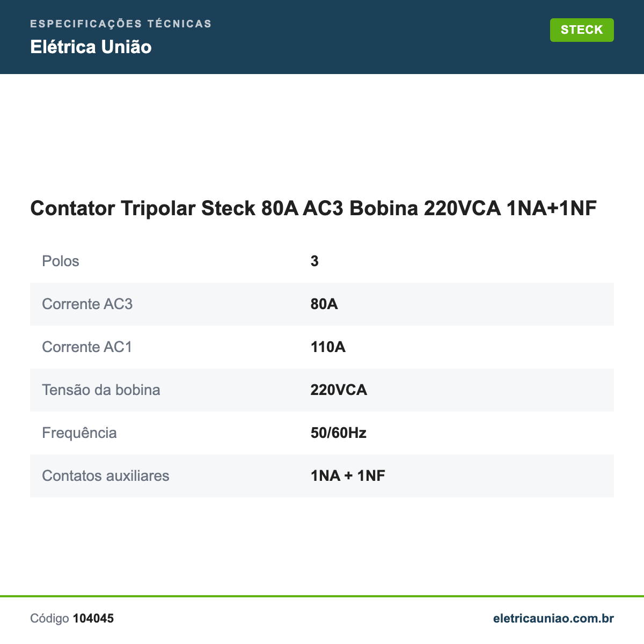Click the green footer divider line

tap(322, 596)
